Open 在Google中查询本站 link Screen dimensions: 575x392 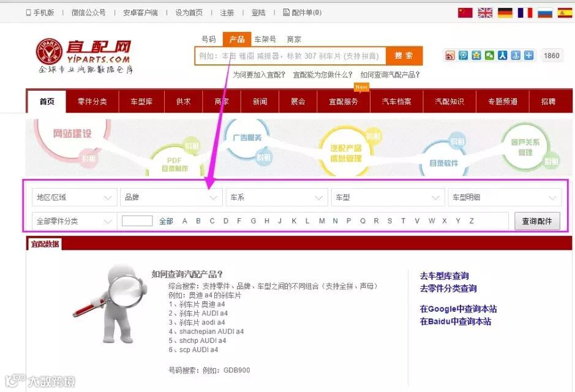pos(459,309)
